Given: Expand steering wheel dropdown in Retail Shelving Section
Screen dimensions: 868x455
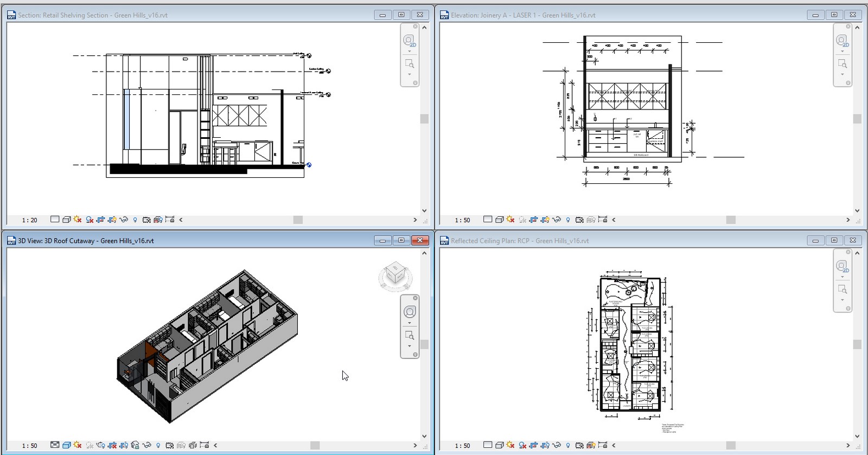Looking at the screenshot, I should [410, 52].
